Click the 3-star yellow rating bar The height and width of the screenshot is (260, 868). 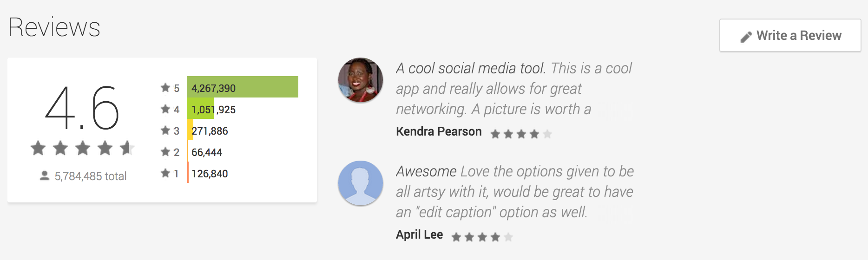coord(190,130)
